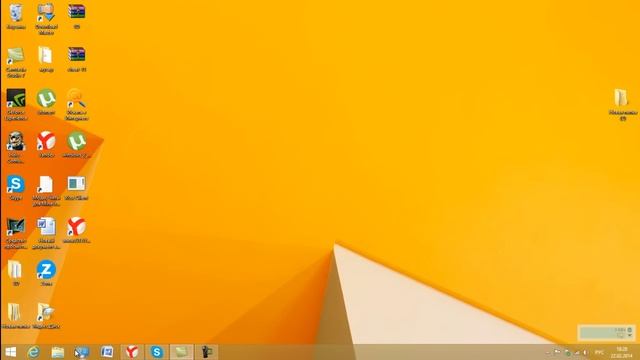Switch to Skype on the taskbar
The width and height of the screenshot is (640, 360).
(x=157, y=352)
